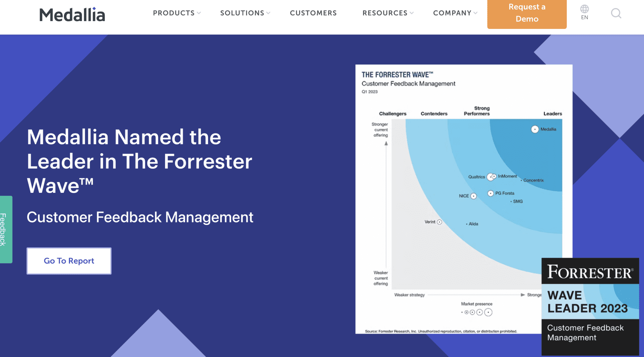Open the EN language globe selector

point(585,12)
